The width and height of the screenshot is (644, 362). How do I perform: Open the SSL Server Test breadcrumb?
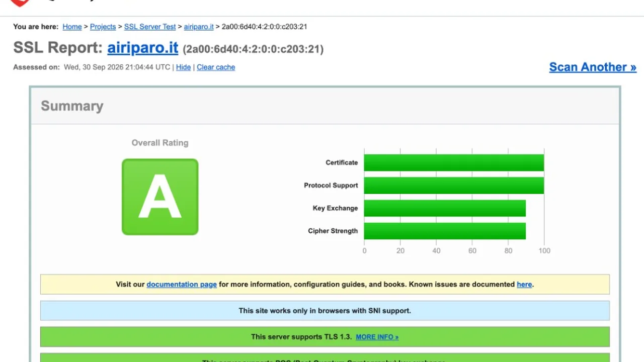pyautogui.click(x=150, y=27)
